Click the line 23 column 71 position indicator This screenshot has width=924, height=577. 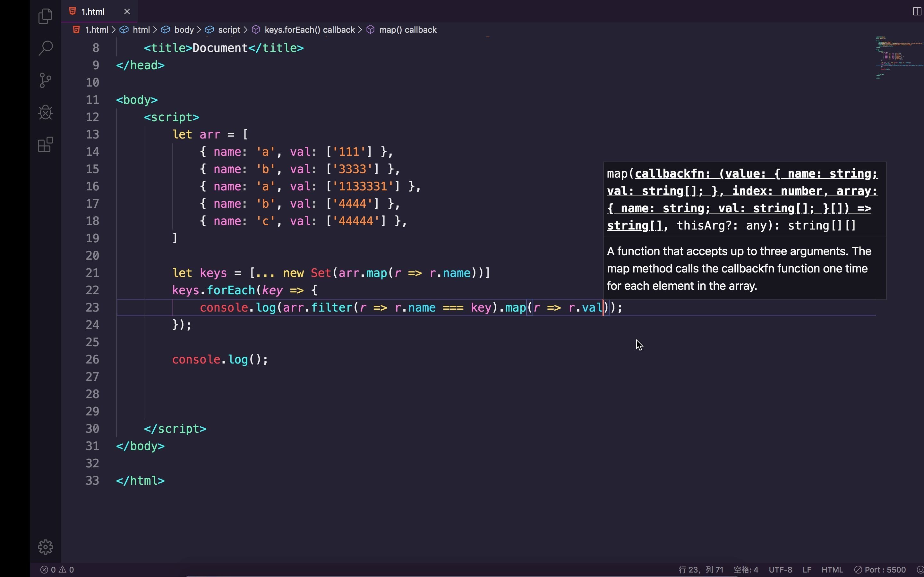pyautogui.click(x=701, y=570)
